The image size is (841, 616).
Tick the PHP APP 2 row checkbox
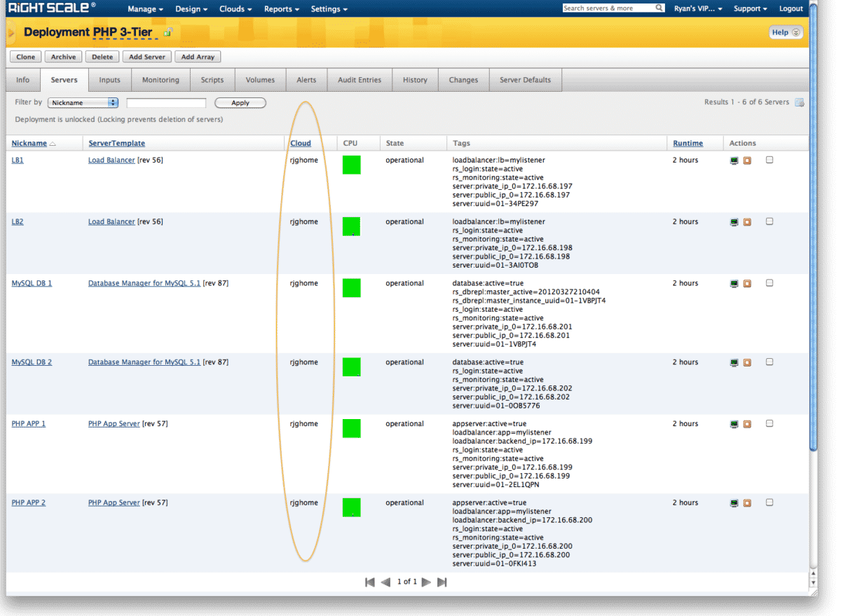coord(770,502)
